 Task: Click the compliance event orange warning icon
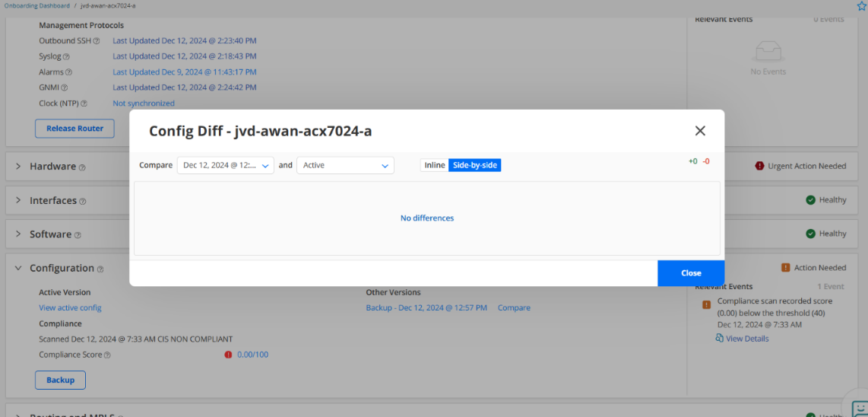click(x=706, y=304)
